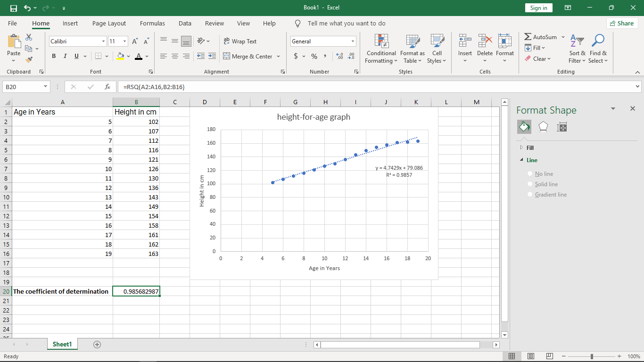Open the Insert ribbon tab
644x362 pixels.
coord(70,23)
